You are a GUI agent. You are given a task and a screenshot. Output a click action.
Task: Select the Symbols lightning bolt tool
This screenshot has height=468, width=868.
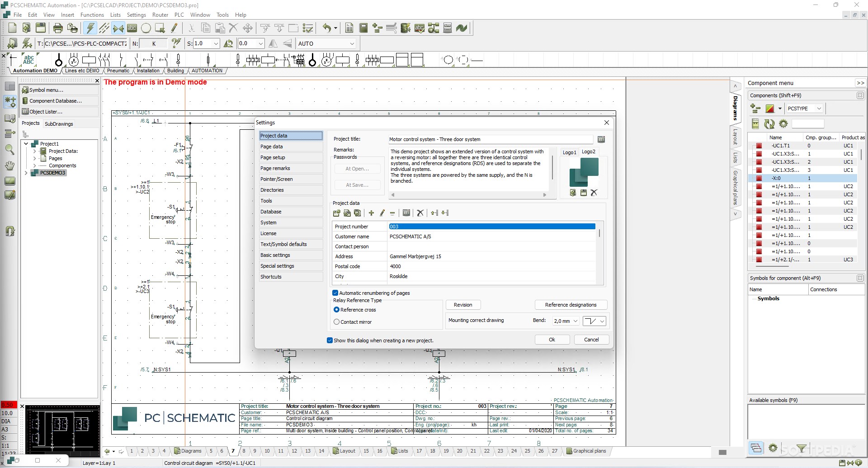pos(90,28)
